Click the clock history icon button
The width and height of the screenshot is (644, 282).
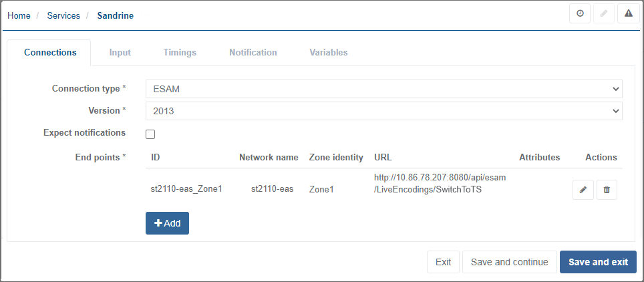pyautogui.click(x=579, y=14)
